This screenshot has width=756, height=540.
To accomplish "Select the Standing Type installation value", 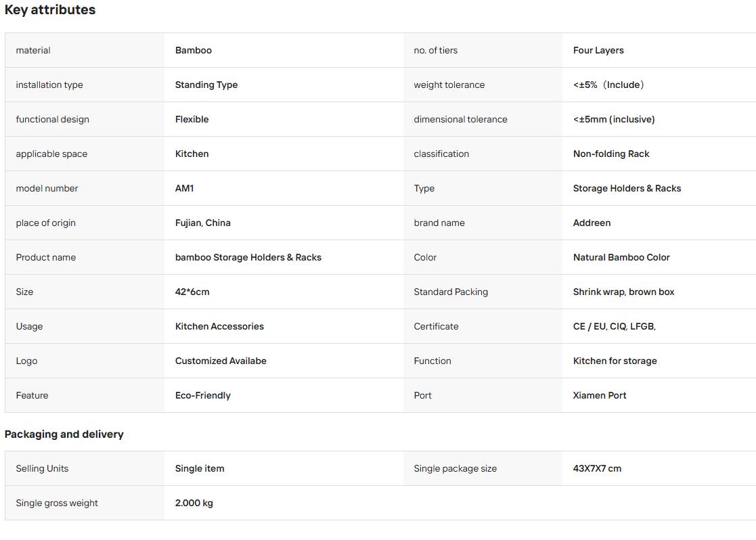I will tap(206, 85).
